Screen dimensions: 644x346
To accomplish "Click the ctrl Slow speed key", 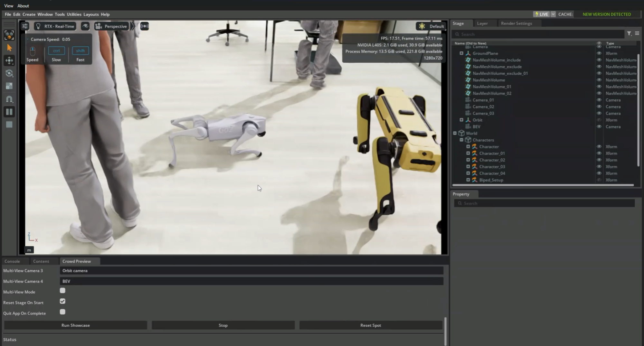I will 56,51.
